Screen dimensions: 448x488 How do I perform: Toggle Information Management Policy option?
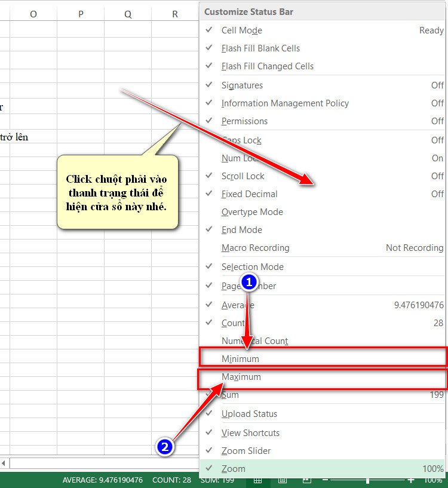[322, 103]
